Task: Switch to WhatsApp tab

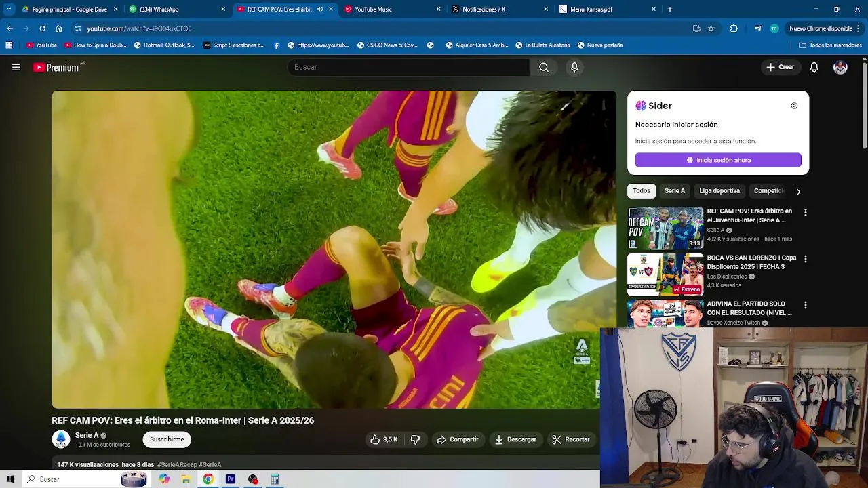Action: tap(178, 9)
